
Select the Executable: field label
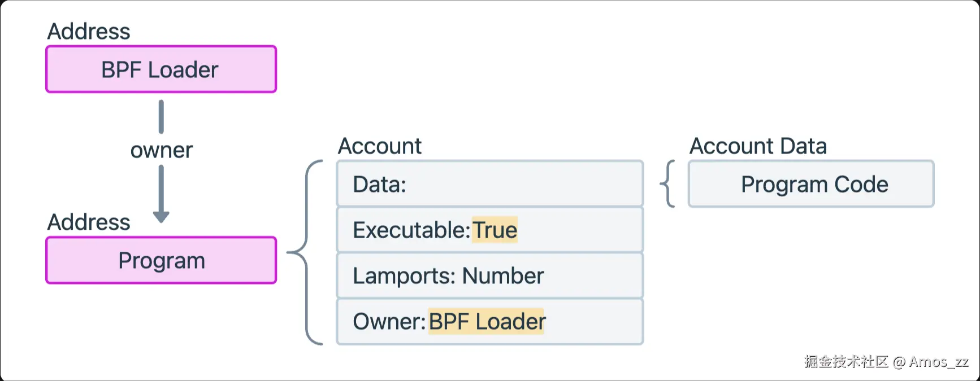[x=411, y=230]
